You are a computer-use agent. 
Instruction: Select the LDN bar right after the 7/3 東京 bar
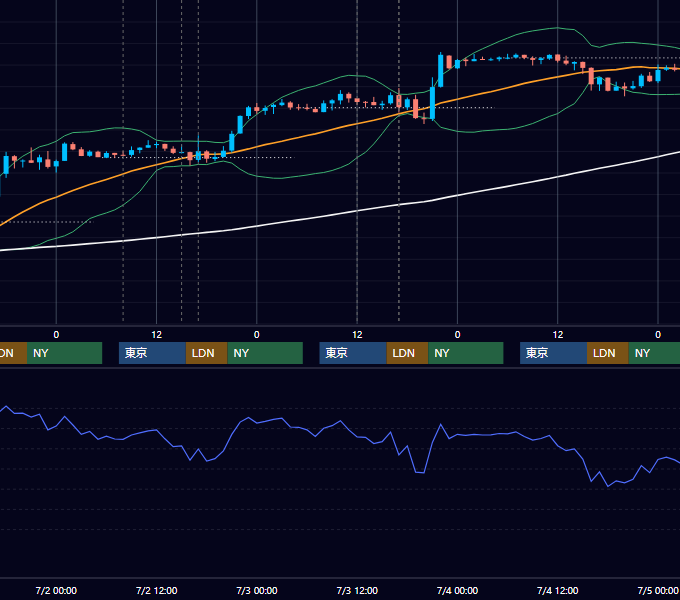tap(407, 353)
